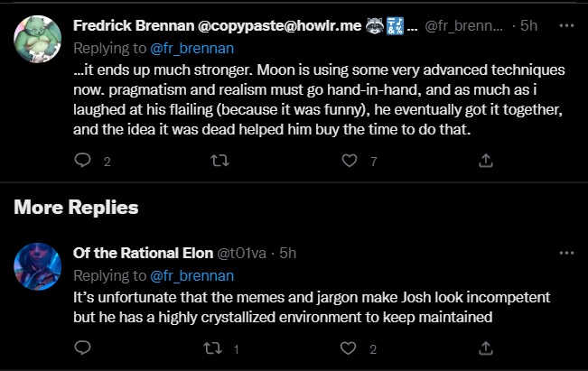588x371 pixels.
Task: Click the Of the Rational Elon display name
Action: (140, 254)
